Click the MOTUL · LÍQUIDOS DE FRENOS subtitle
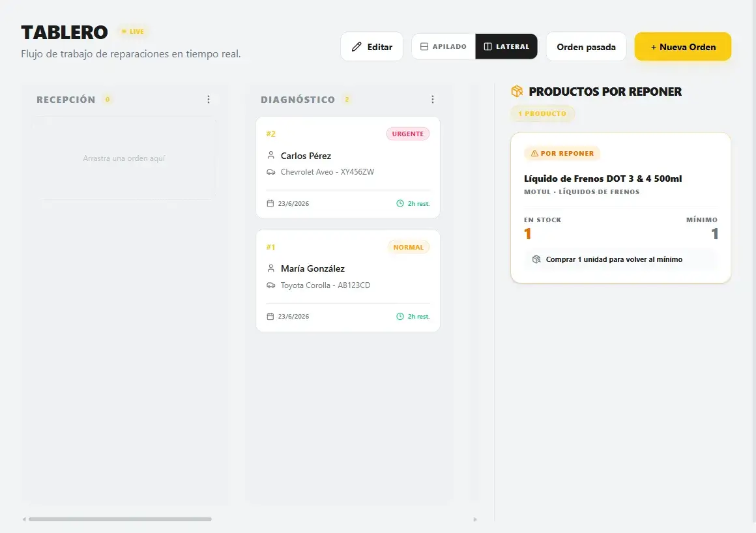The width and height of the screenshot is (756, 533). click(x=582, y=192)
